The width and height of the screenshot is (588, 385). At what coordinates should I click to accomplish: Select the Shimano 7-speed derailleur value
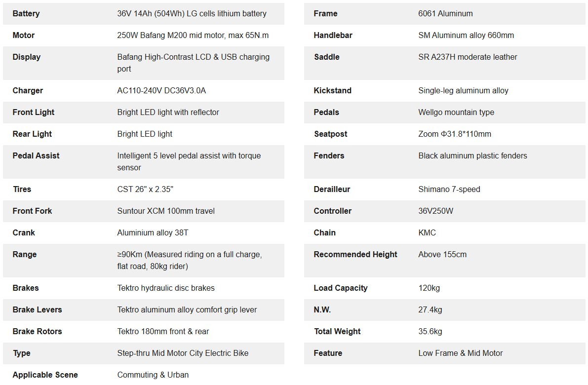(449, 190)
